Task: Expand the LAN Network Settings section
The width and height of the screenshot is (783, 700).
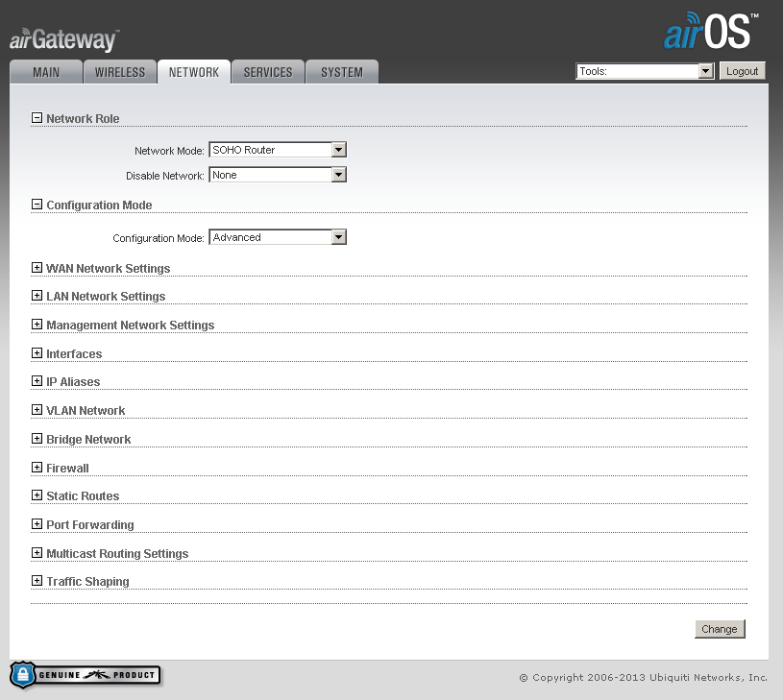Action: pyautogui.click(x=37, y=297)
